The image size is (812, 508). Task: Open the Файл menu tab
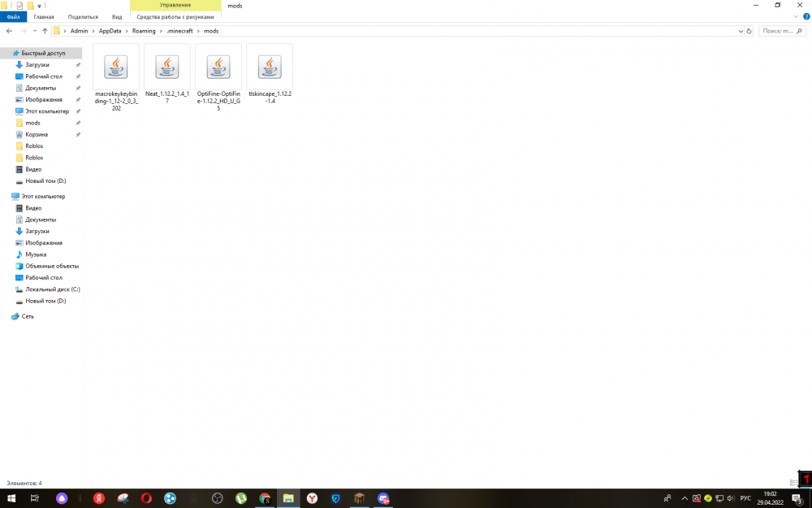[x=14, y=17]
